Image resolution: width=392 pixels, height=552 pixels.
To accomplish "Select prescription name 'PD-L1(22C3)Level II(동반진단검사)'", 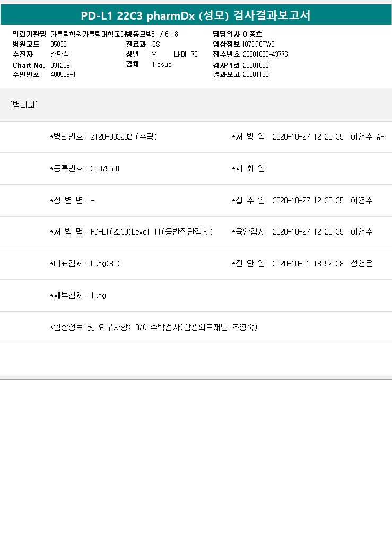I will click(152, 231).
